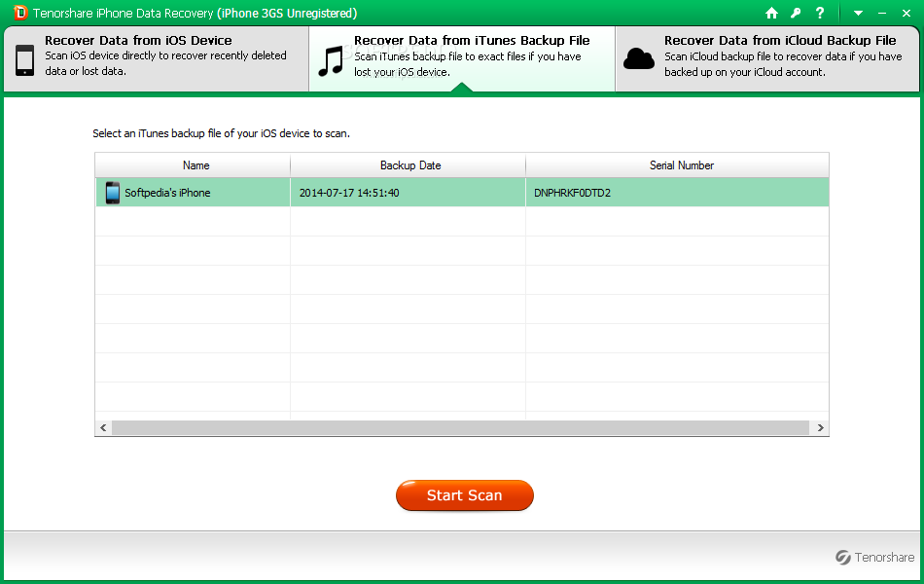Click the left arrow of horizontal scrollbar

click(104, 427)
